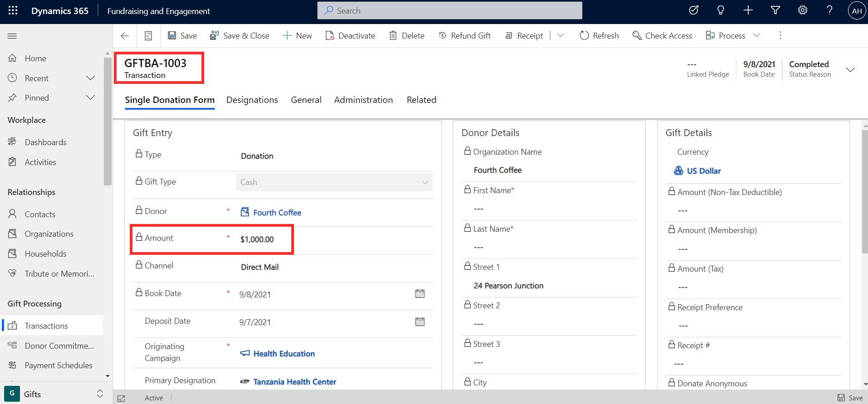This screenshot has height=404, width=868.
Task: Expand the Process dropdown chevron
Action: 756,35
